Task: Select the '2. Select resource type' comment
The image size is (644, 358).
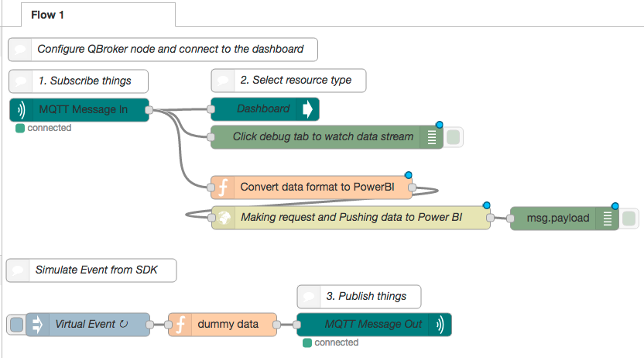Action: coord(294,80)
